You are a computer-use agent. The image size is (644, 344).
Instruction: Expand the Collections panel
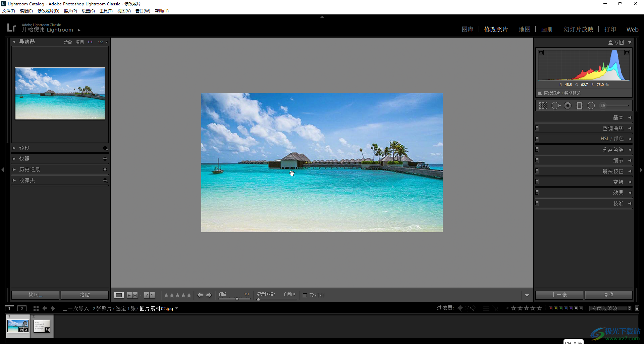click(x=14, y=180)
